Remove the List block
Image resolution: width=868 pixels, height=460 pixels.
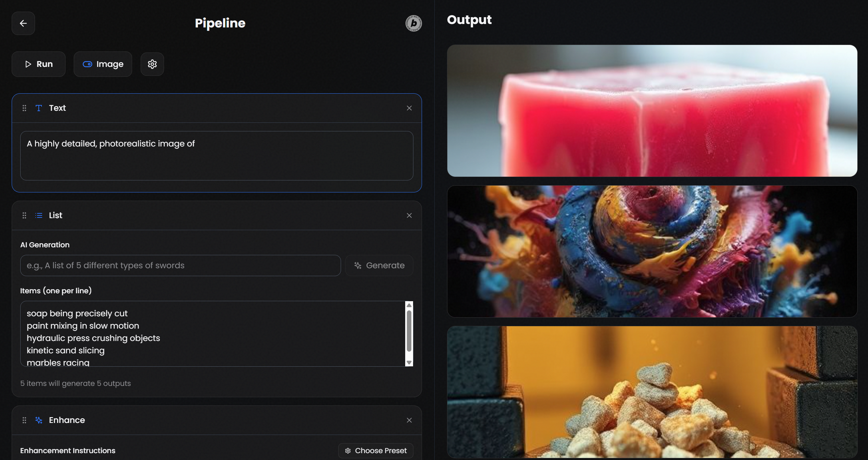pos(409,215)
